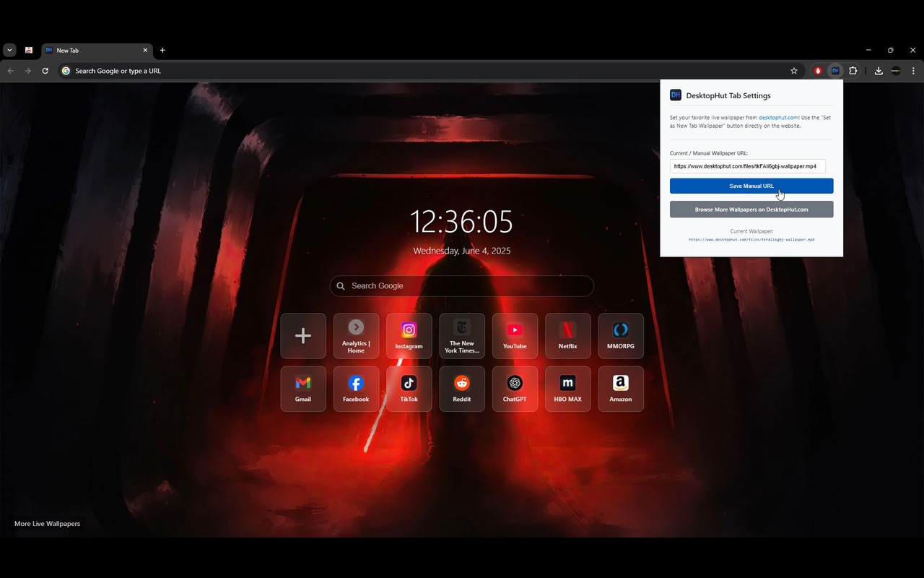Image resolution: width=924 pixels, height=578 pixels.
Task: Click the Extensions puzzle icon
Action: click(853, 71)
